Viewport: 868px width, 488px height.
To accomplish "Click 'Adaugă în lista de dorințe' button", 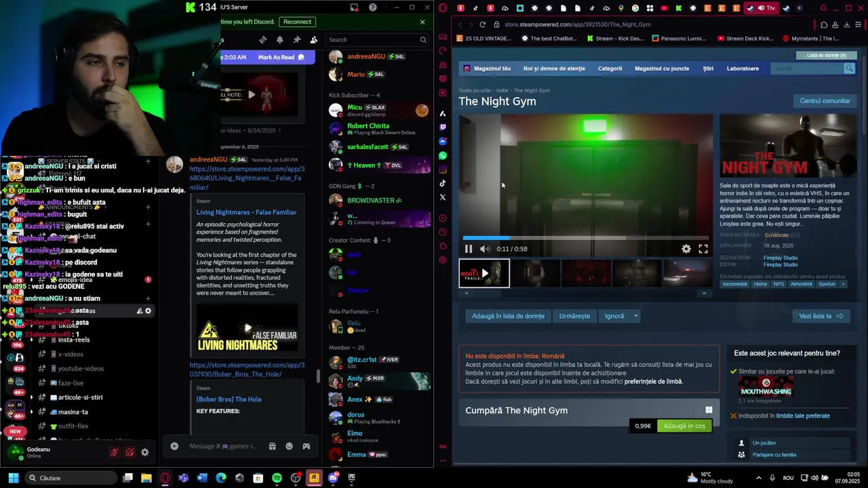I will (x=508, y=316).
